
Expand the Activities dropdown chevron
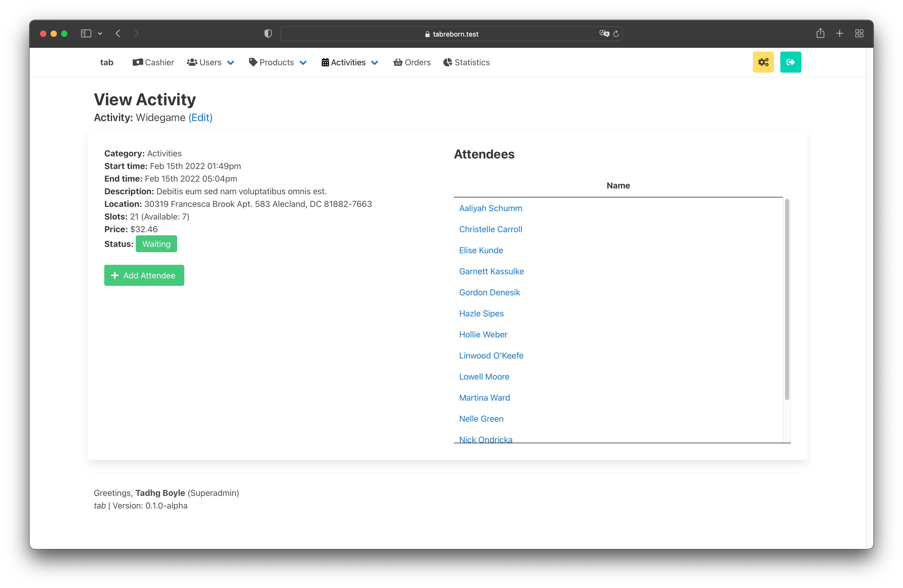374,63
